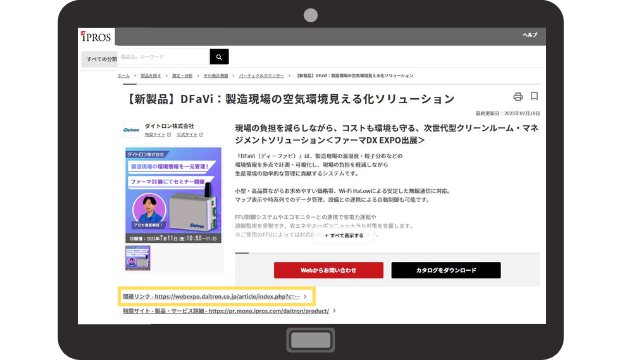Viewport: 640px width, 360px height.
Task: Click the main DFaVi product image
Action: pos(173,195)
